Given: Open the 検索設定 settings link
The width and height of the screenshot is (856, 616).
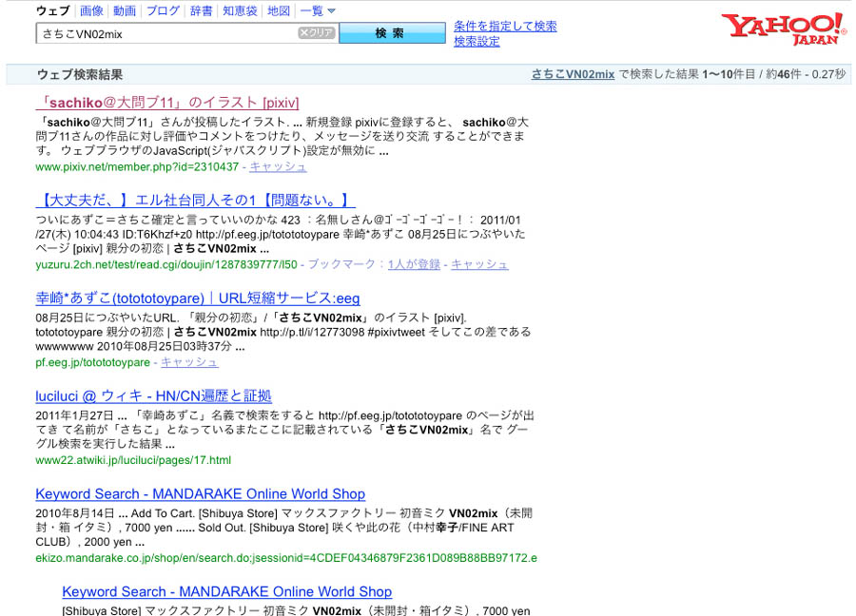Looking at the screenshot, I should 477,42.
